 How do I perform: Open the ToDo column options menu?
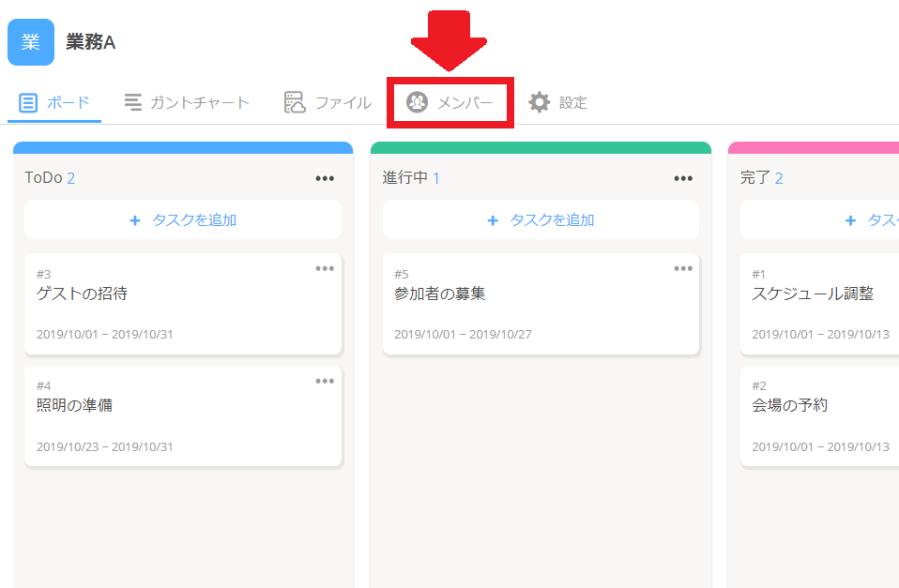click(325, 177)
